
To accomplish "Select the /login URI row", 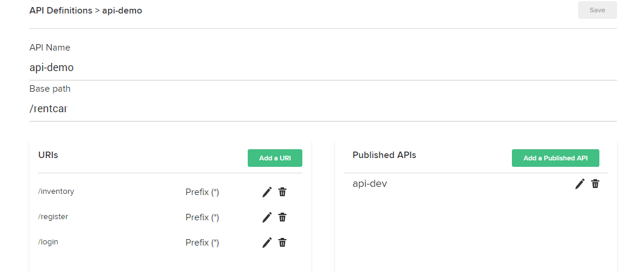I will coord(48,242).
